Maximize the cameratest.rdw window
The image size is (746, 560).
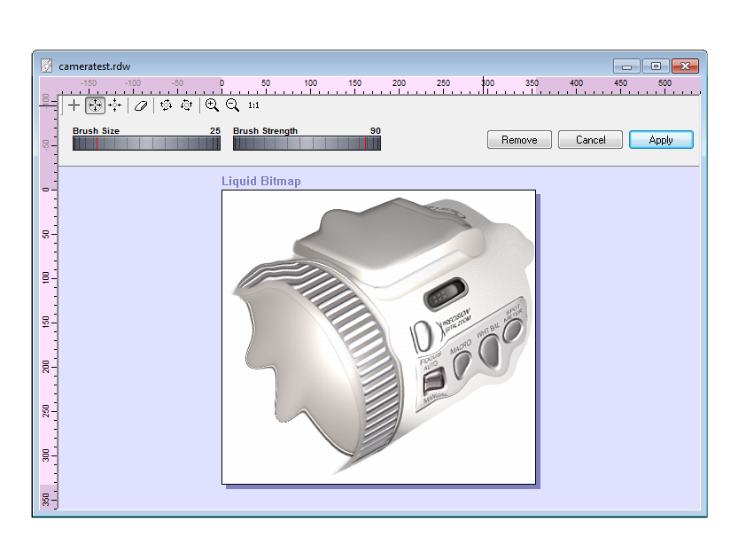[657, 66]
